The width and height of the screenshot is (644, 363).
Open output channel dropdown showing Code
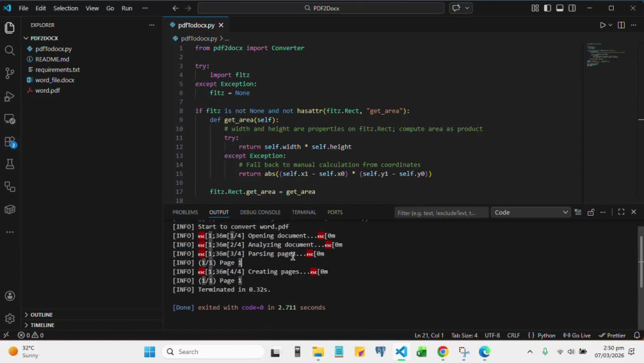point(530,212)
